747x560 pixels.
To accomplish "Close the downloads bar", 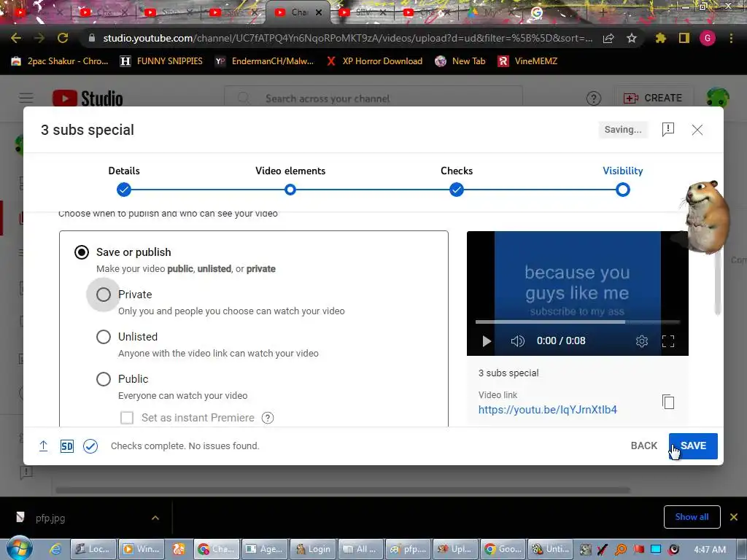I will pos(734,517).
